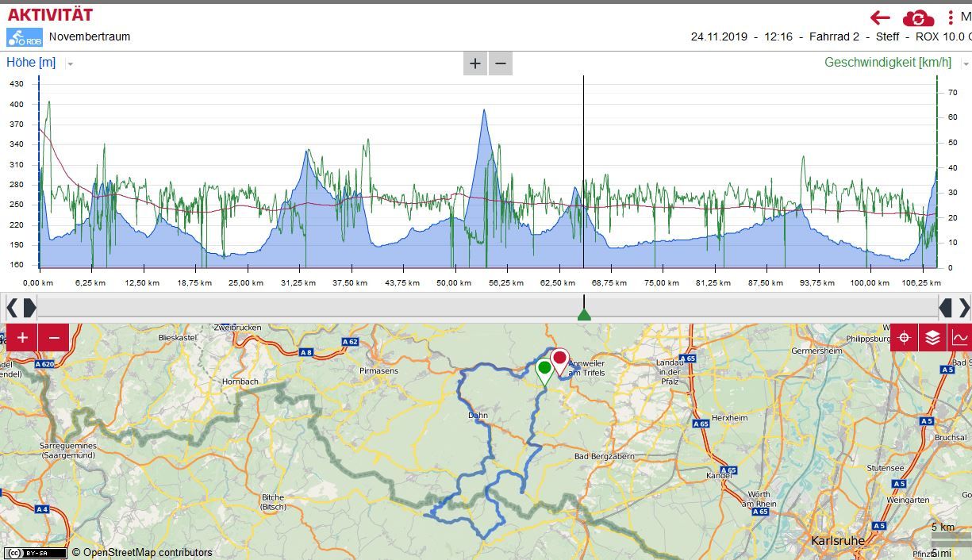The width and height of the screenshot is (972, 560).
Task: Expand the Höhe [m] axis dropdown
Action: 70,63
